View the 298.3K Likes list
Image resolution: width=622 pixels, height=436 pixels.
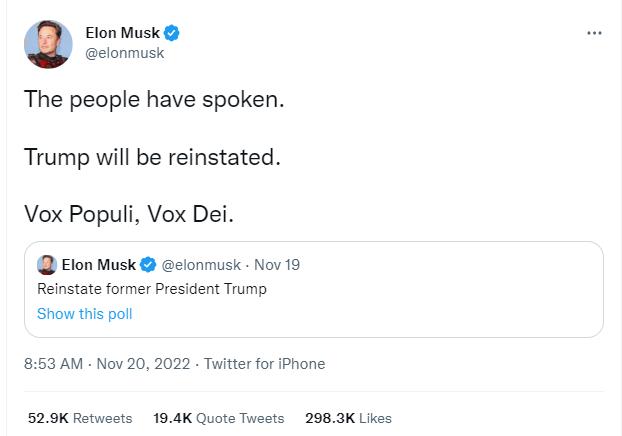347,418
